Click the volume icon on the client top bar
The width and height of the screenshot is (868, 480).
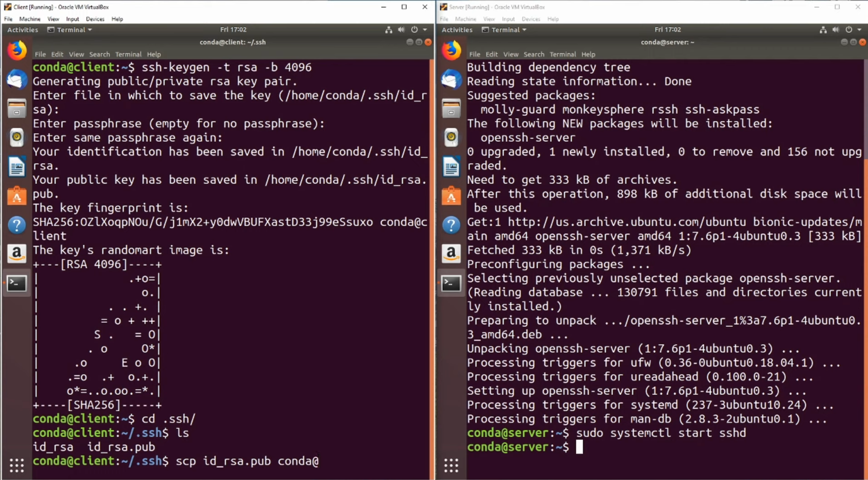click(401, 29)
